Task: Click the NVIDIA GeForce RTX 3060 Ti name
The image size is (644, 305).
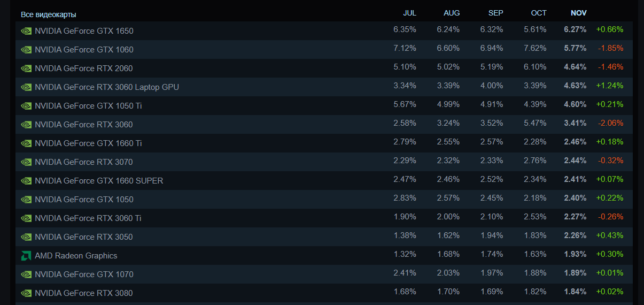Action: (88, 218)
